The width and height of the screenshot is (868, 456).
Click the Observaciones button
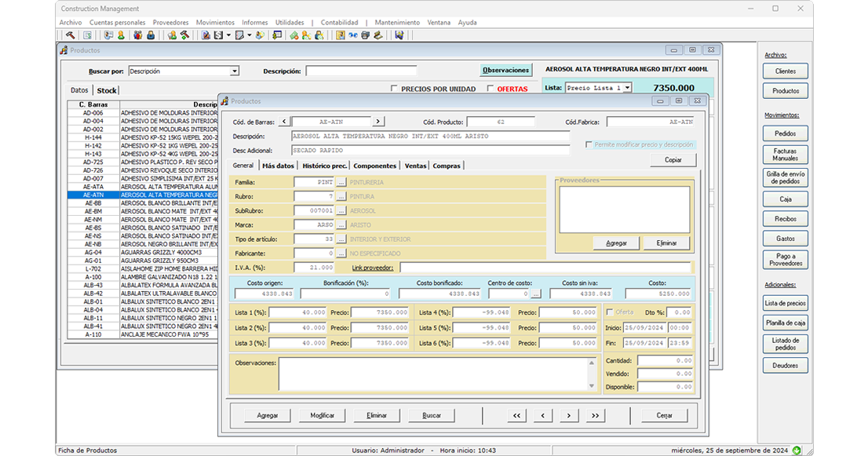[x=505, y=71]
